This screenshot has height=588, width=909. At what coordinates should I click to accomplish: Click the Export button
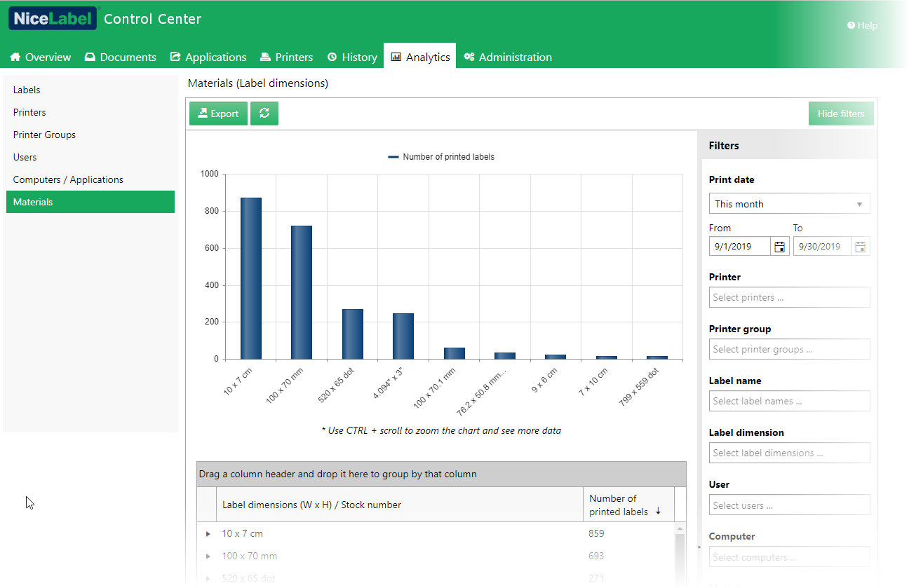(x=218, y=114)
